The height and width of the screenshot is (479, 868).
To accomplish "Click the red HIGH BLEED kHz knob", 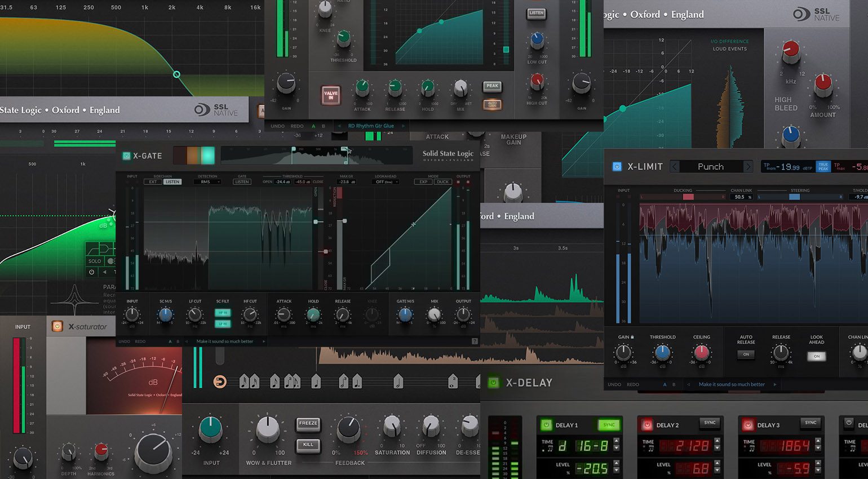I will [x=791, y=52].
